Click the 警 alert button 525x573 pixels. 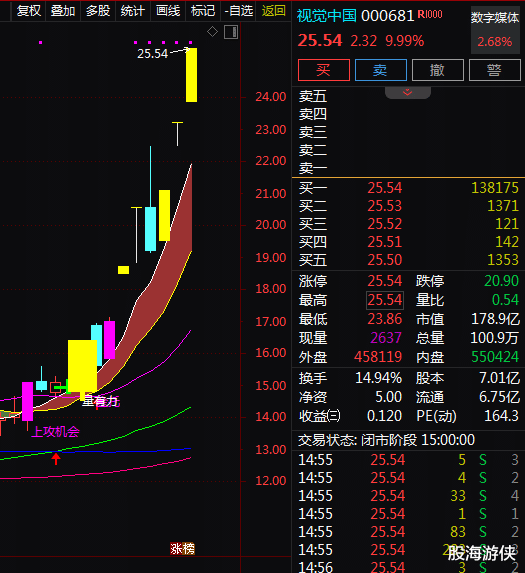click(495, 70)
